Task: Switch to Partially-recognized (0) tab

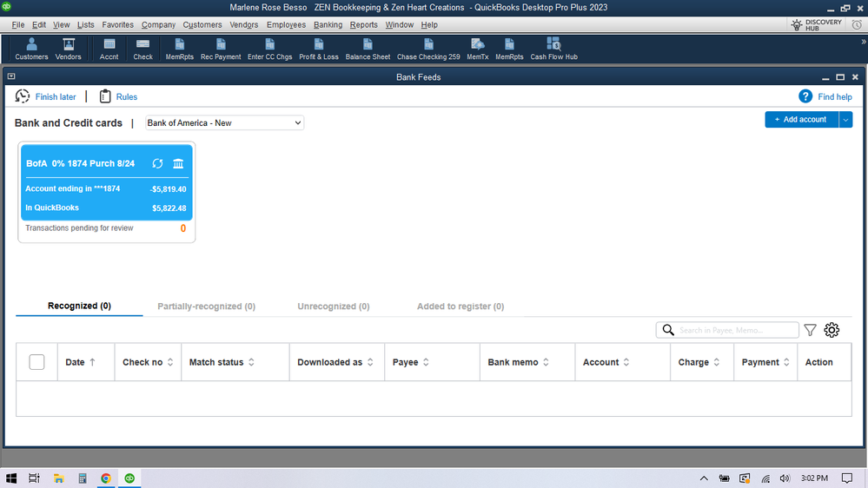Action: 207,307
